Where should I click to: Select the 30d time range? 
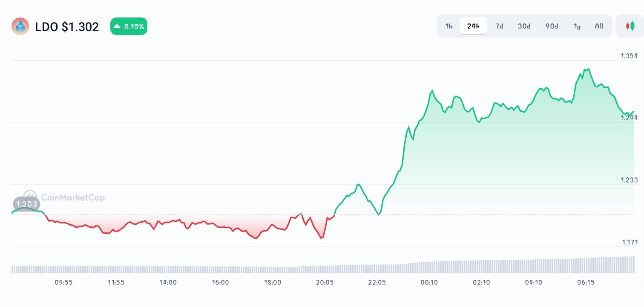523,26
